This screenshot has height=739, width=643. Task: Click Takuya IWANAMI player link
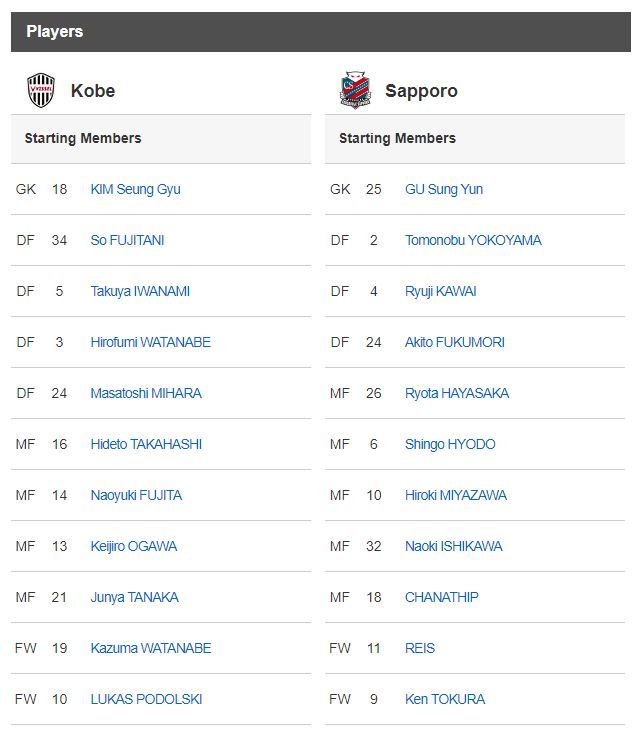pos(140,291)
